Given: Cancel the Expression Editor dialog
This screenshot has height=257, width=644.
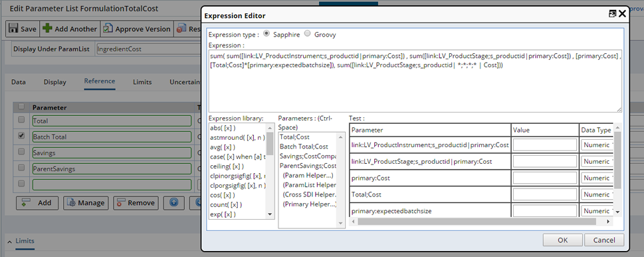Looking at the screenshot, I should [x=604, y=240].
